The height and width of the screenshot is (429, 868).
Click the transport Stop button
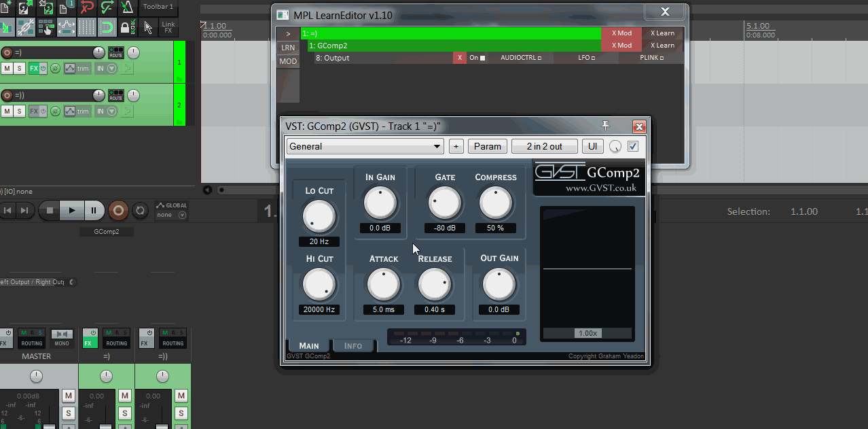(x=50, y=211)
